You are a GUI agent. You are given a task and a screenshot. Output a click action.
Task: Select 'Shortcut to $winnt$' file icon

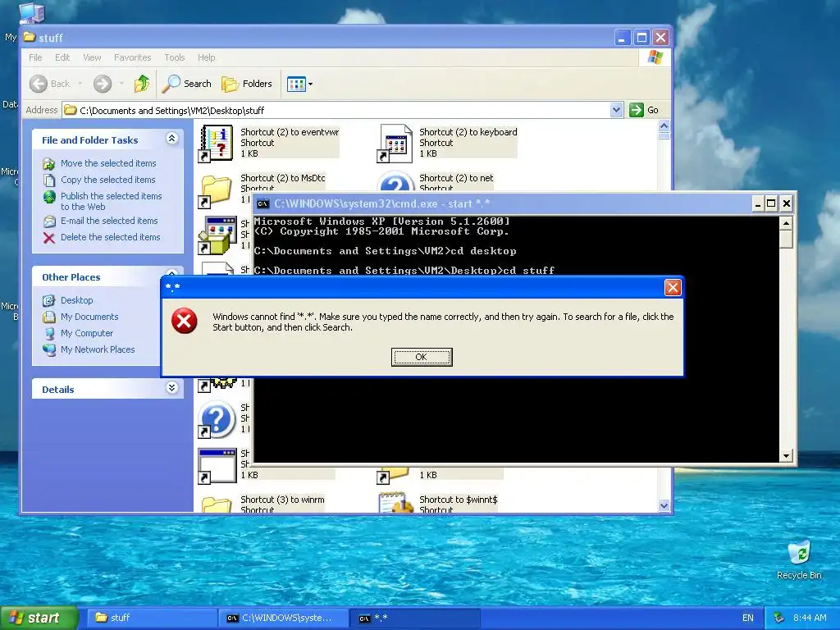point(395,503)
